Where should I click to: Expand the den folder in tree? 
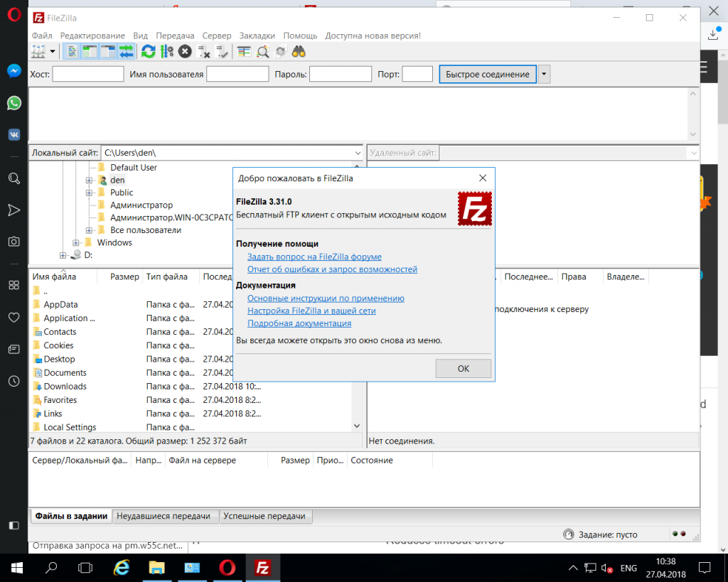[89, 180]
